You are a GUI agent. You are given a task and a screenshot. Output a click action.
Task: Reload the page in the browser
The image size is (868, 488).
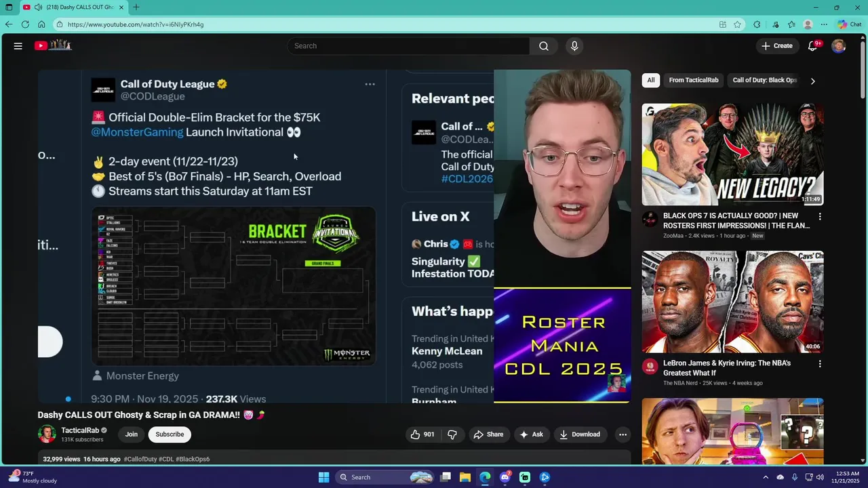(x=25, y=24)
